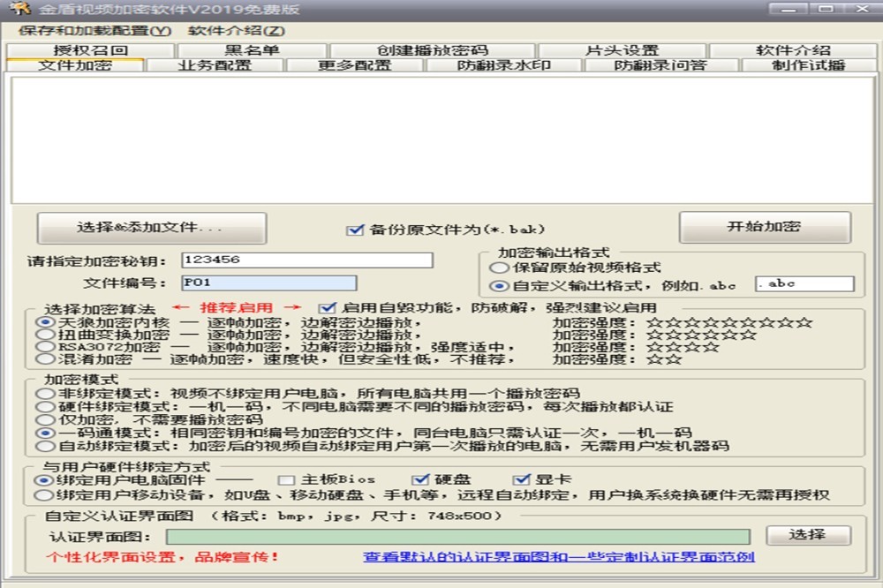Image resolution: width=883 pixels, height=588 pixels.
Task: Open the 查看默认的认证界面图 link
Action: 558,557
